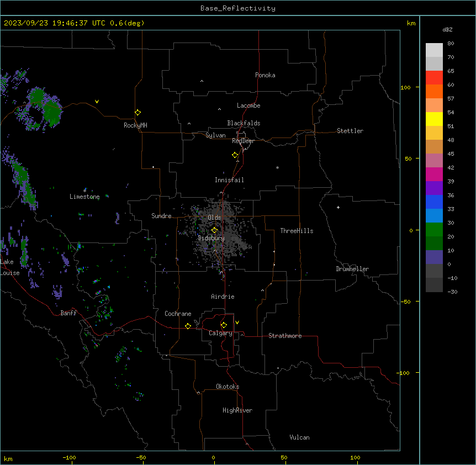This screenshot has height=465, width=476.
Task: Click the 0.6(deg) elevation angle text
Action: [127, 23]
